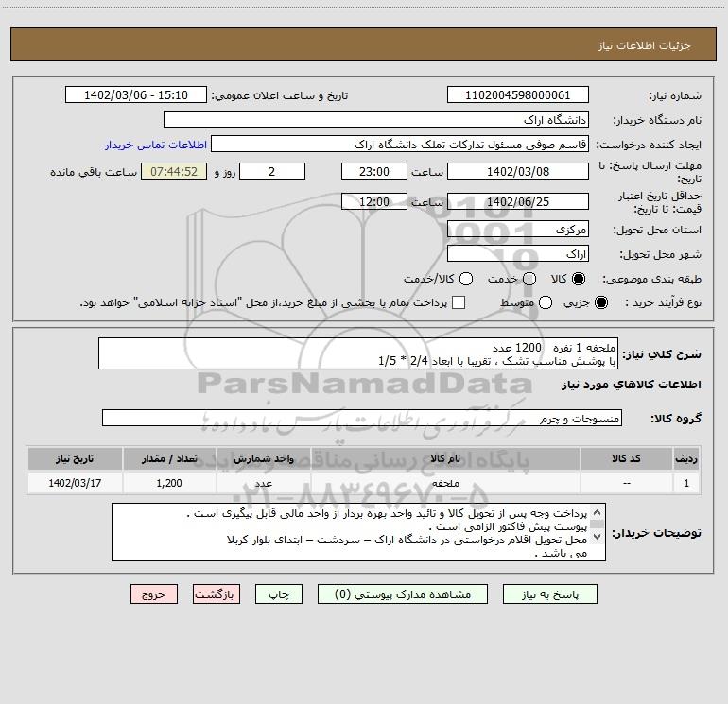The height and width of the screenshot is (704, 728).
Task: Click the deadline time field 23:00
Action: point(373,171)
